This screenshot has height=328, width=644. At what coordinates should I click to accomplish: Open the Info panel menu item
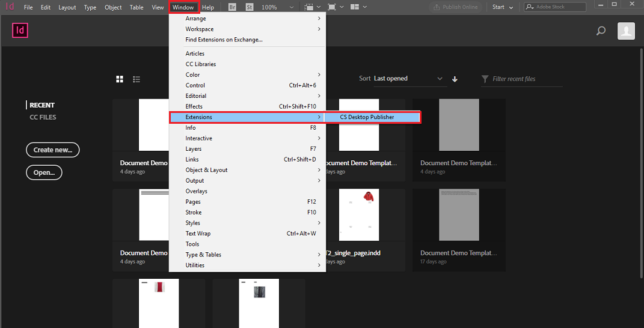(x=247, y=128)
